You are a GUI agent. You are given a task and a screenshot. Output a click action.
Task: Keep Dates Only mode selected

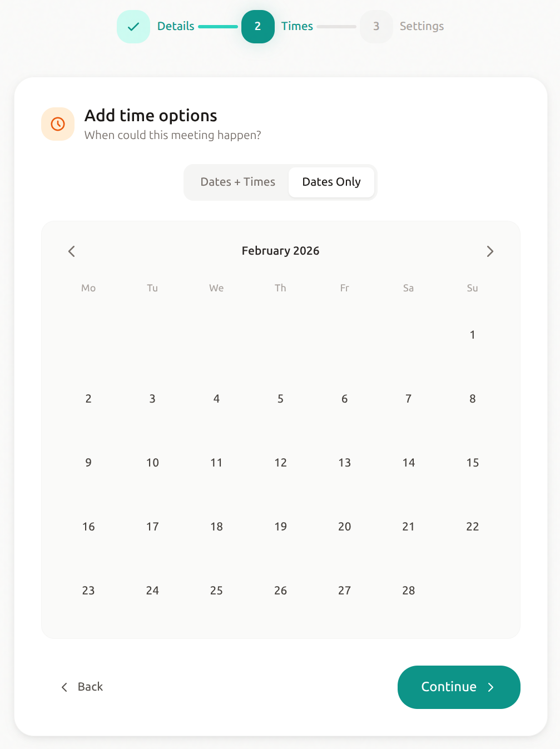pyautogui.click(x=331, y=182)
